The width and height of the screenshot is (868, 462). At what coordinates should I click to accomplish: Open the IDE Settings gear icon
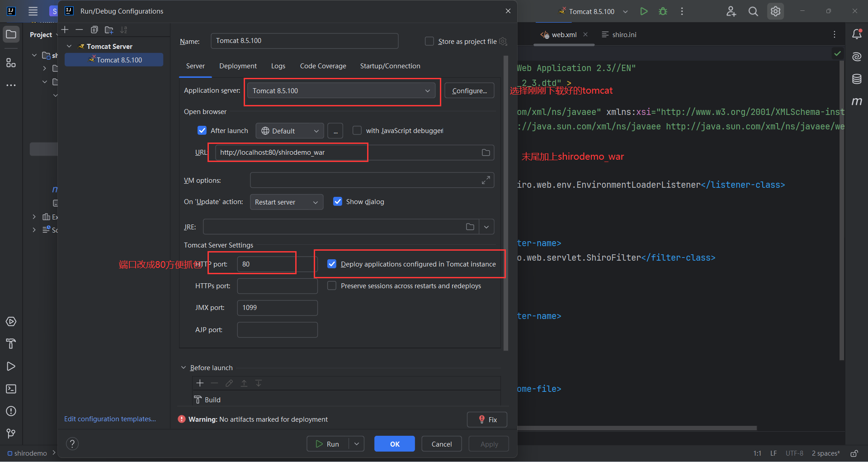point(775,11)
